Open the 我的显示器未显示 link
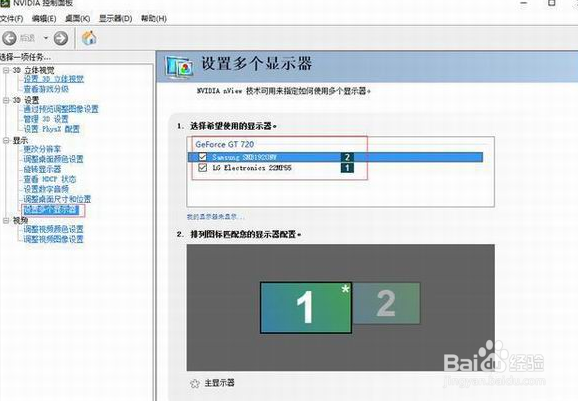 (215, 217)
